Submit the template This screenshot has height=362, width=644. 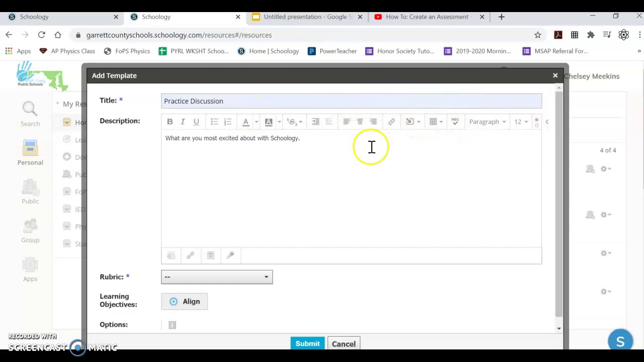tap(307, 344)
